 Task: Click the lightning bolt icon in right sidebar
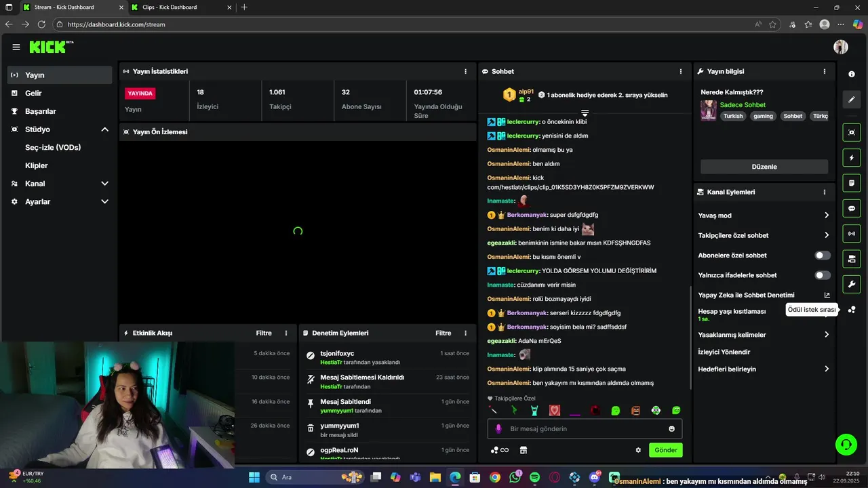[x=852, y=158]
